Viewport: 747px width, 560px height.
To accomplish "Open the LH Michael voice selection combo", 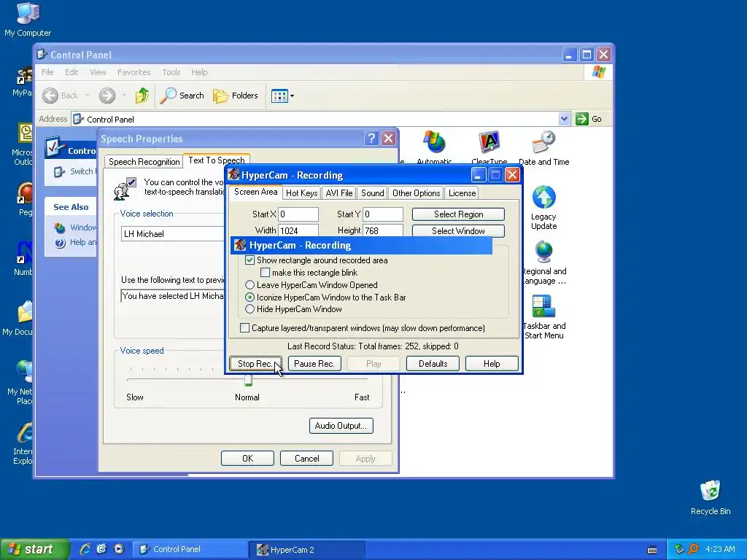I will point(172,234).
